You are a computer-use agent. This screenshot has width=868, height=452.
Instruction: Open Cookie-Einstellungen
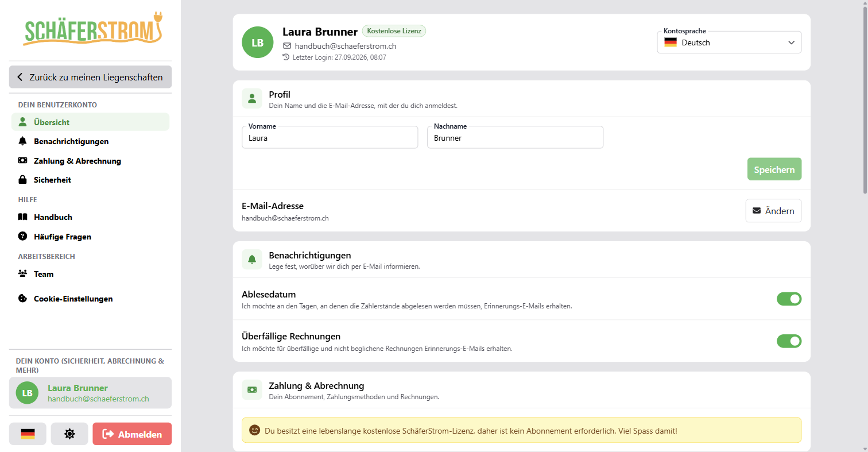90,299
